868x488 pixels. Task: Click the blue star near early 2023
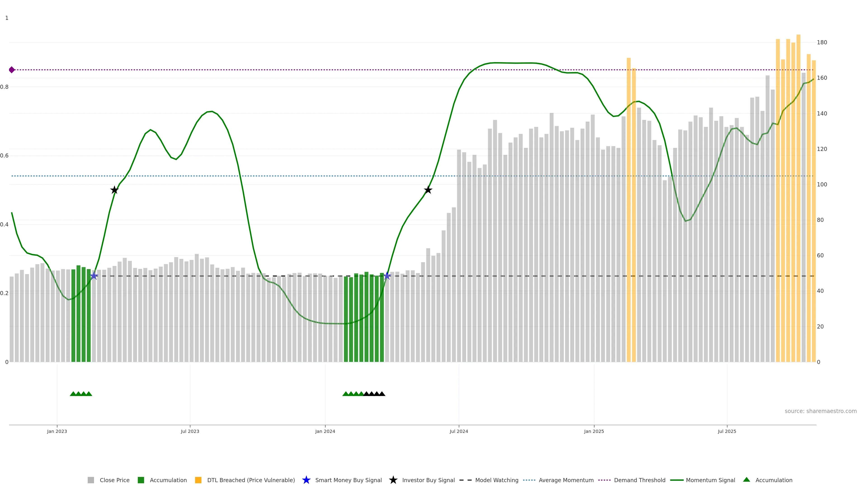pyautogui.click(x=94, y=276)
